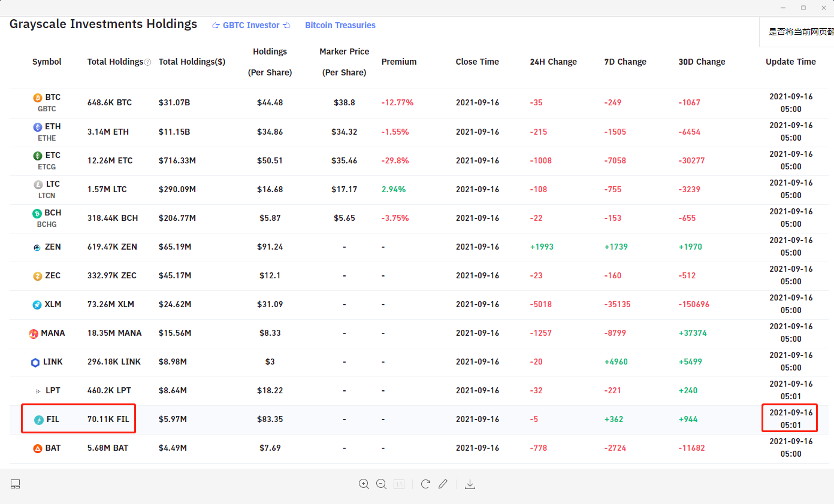Click the 30D Change column header
This screenshot has width=834, height=504.
(x=702, y=62)
